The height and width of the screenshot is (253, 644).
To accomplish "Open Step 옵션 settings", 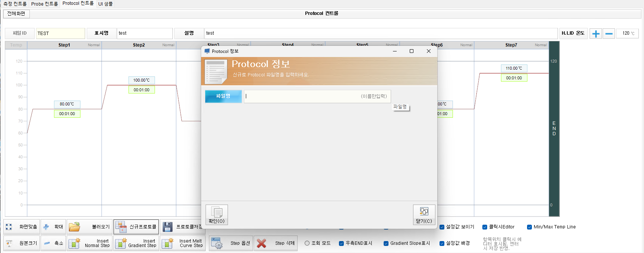I will pos(231,243).
